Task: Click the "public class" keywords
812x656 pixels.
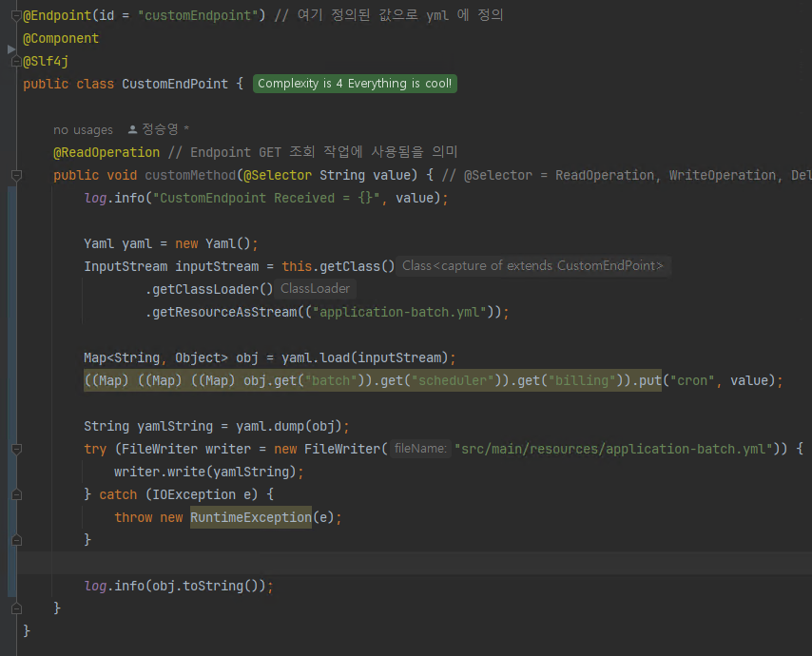Action: point(68,84)
